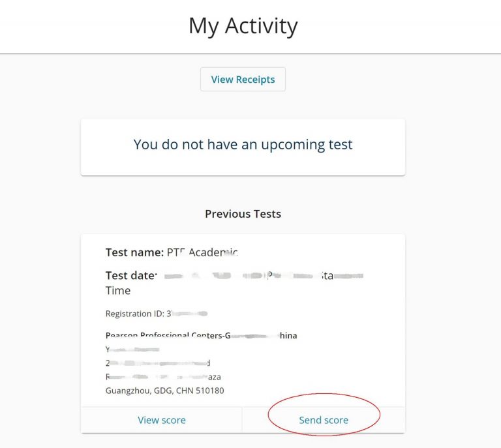This screenshot has width=501, height=448.
Task: Click the circled Send score link
Action: (324, 420)
